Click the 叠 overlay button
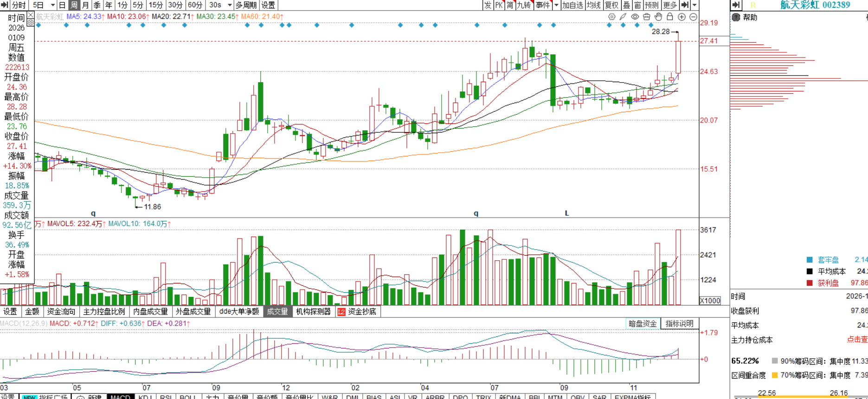This screenshot has width=868, height=399. [627, 5]
